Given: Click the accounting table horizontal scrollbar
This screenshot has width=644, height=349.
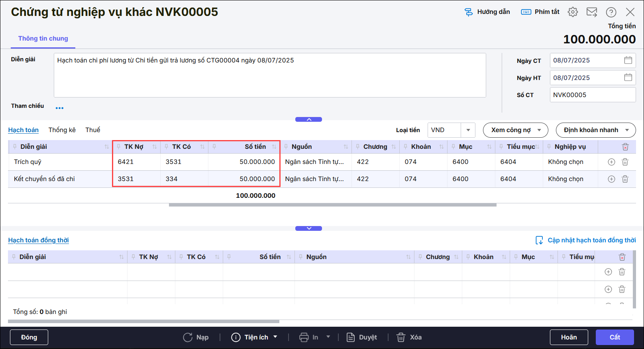Looking at the screenshot, I should (x=332, y=205).
